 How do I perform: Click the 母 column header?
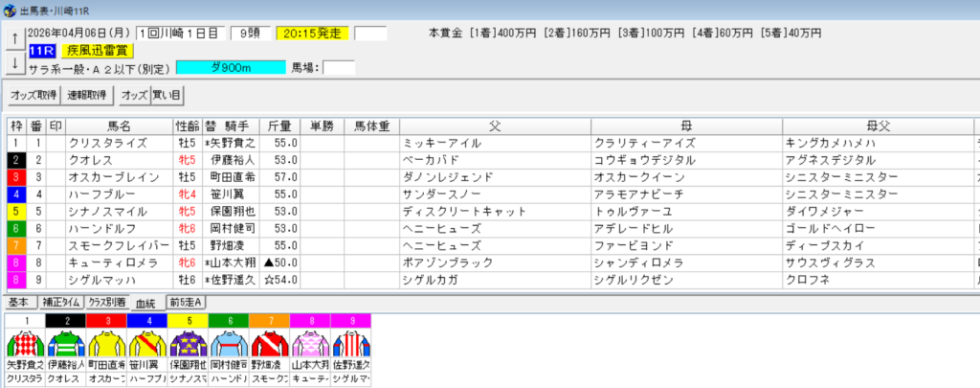click(686, 126)
